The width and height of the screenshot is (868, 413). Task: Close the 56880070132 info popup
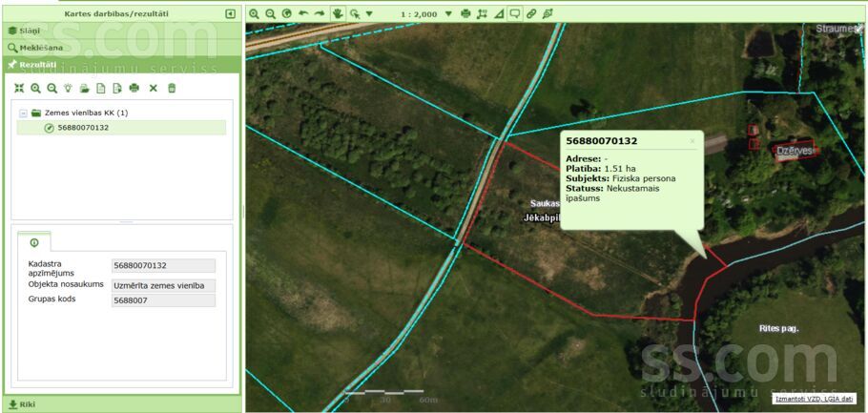[x=692, y=141]
